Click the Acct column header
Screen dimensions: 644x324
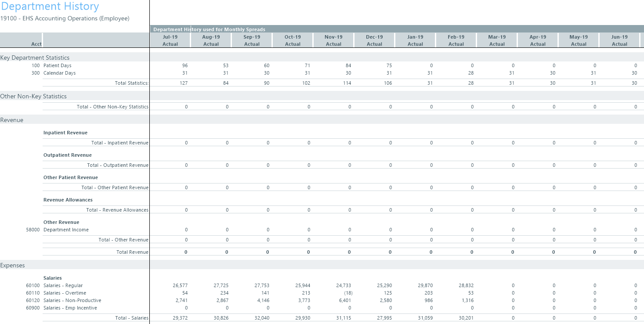point(36,44)
